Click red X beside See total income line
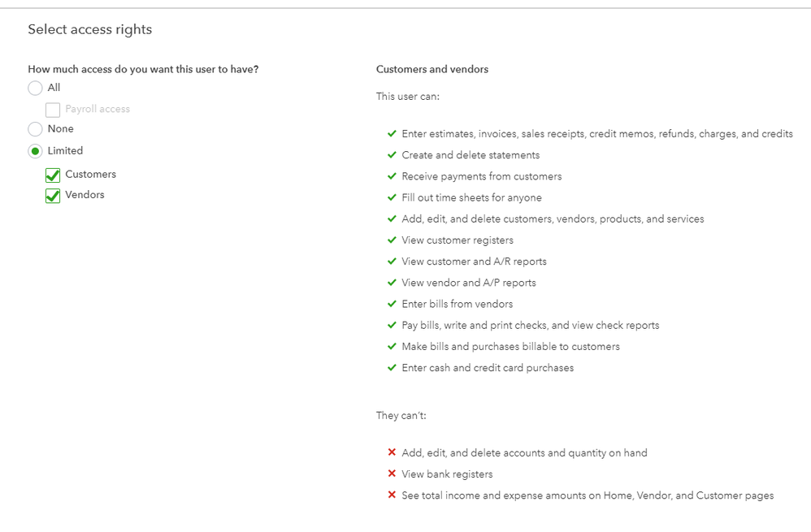The image size is (811, 532). [x=392, y=495]
